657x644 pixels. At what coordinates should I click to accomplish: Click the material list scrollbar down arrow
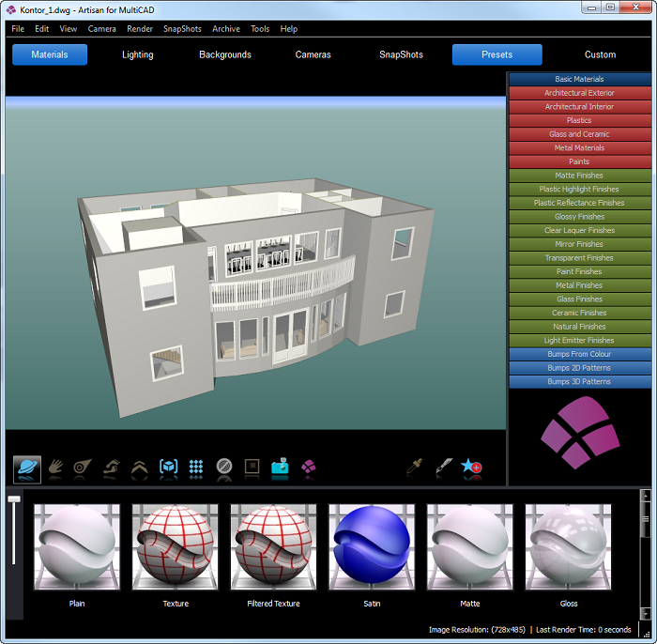pos(646,613)
